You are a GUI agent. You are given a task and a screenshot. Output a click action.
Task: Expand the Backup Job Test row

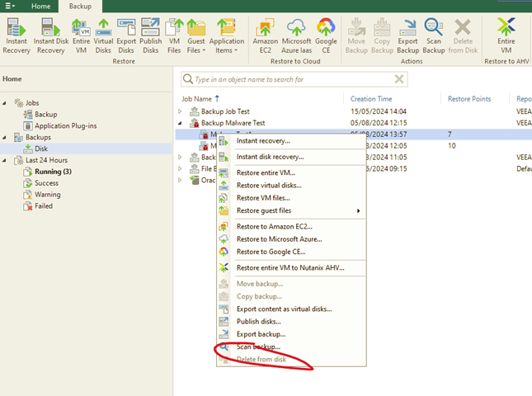pyautogui.click(x=180, y=111)
